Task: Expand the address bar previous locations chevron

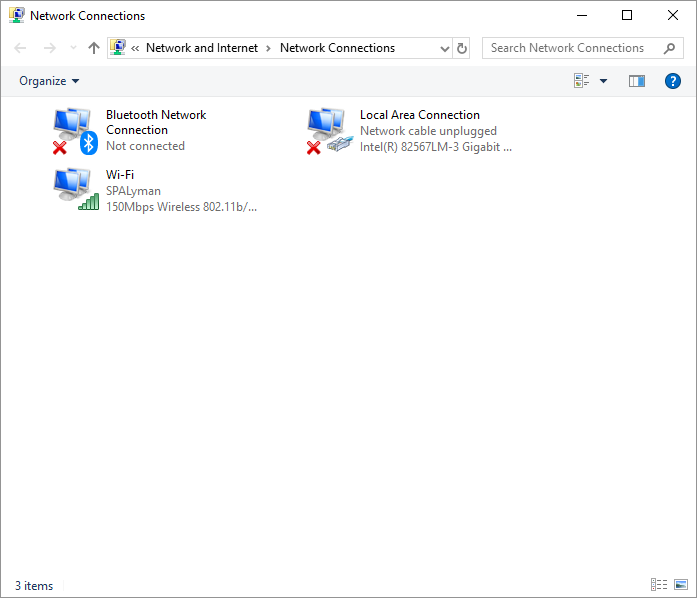Action: pos(445,48)
